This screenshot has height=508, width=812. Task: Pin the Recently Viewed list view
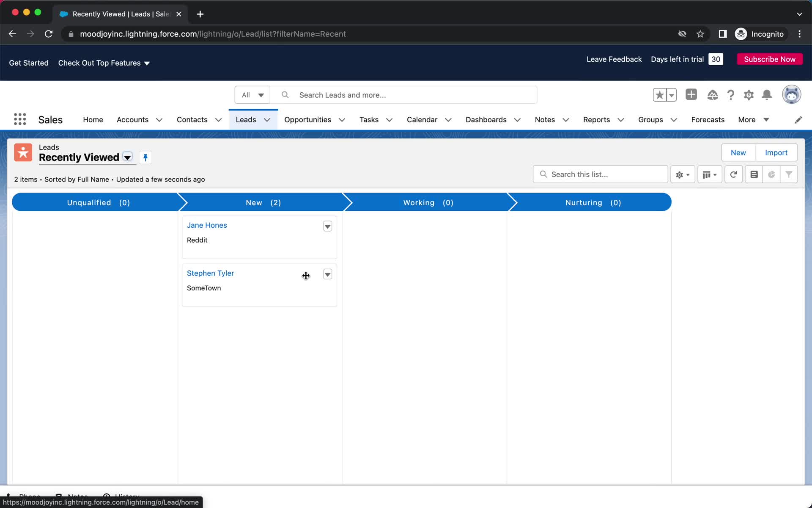click(145, 157)
